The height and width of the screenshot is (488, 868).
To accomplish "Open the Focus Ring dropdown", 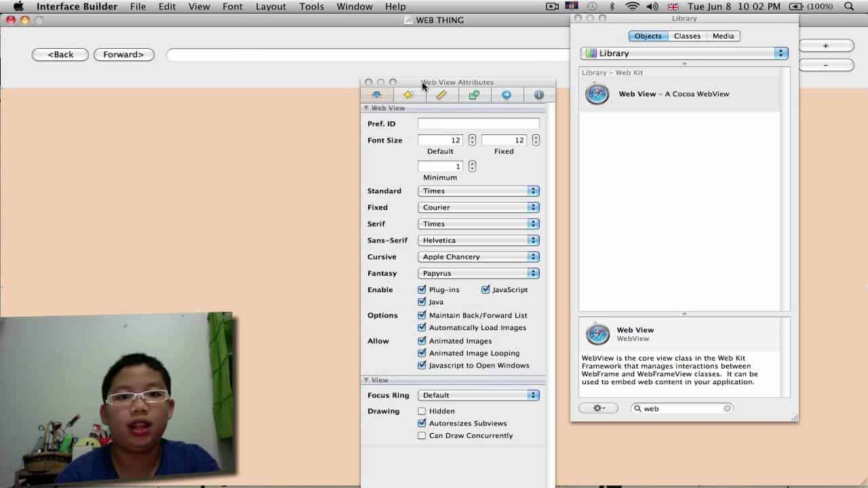I will click(479, 395).
